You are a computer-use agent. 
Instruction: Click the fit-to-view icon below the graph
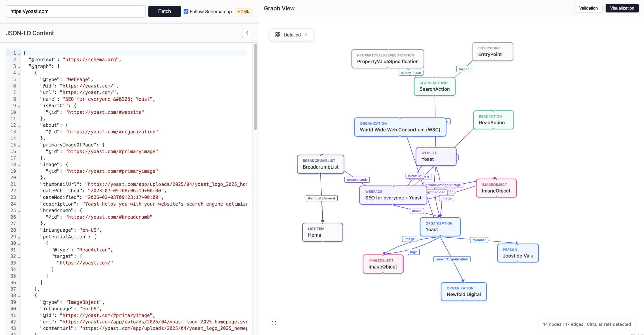coord(274,323)
